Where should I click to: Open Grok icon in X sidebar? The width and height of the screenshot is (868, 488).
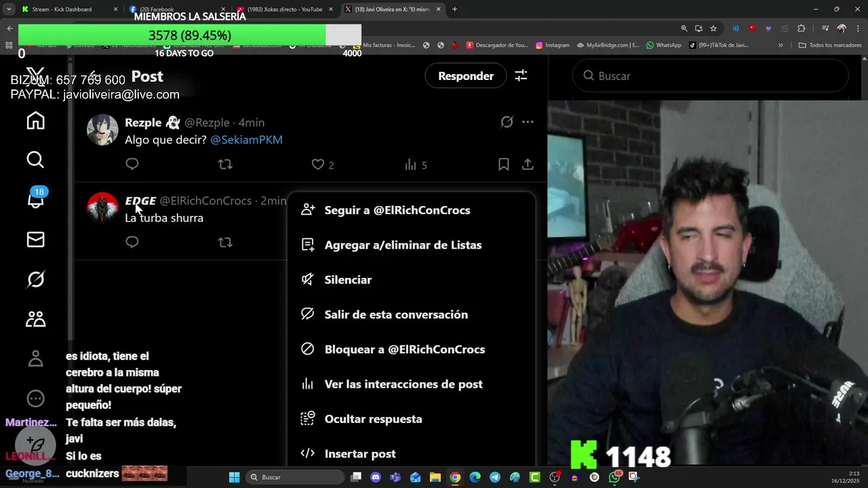(x=35, y=279)
